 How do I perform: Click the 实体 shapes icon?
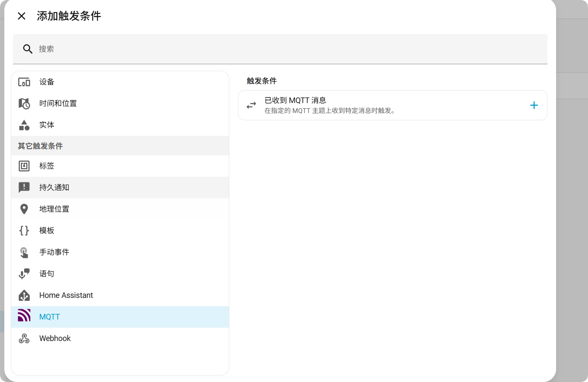[24, 125]
